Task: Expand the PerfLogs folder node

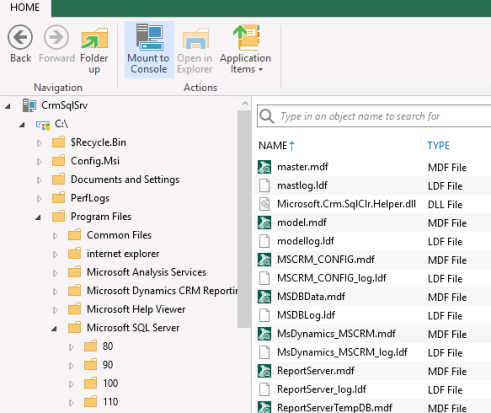Action: click(39, 199)
